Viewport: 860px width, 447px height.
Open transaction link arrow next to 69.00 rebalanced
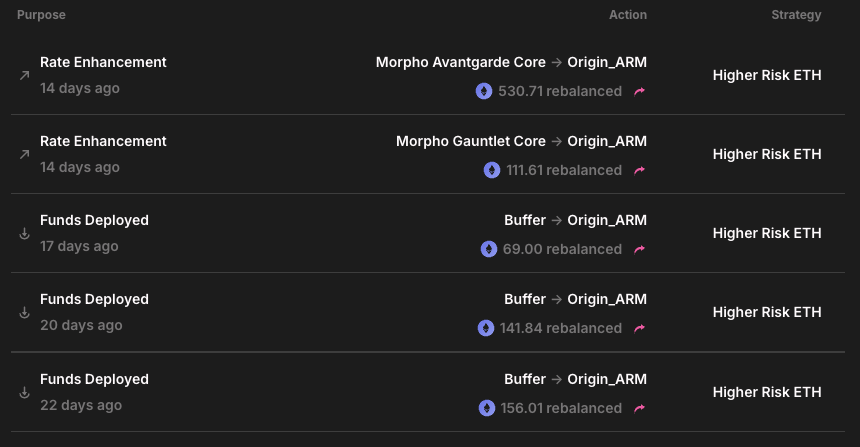[x=640, y=249]
